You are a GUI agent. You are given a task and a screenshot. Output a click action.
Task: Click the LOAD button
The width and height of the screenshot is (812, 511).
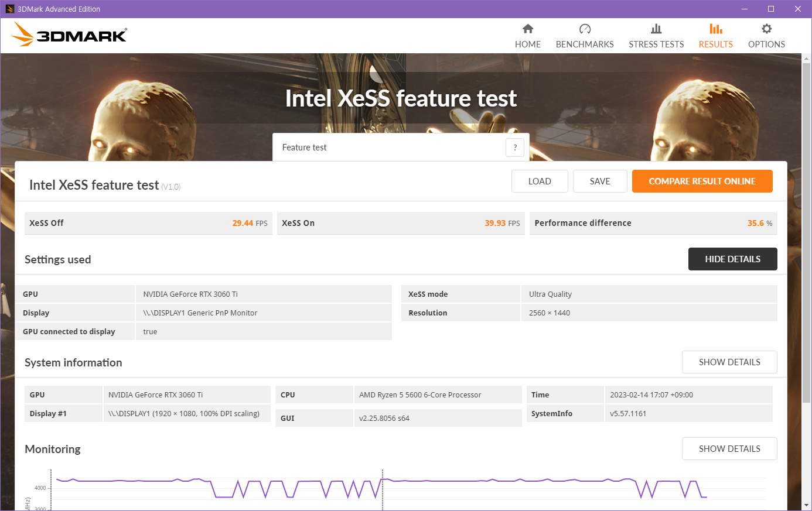(540, 181)
